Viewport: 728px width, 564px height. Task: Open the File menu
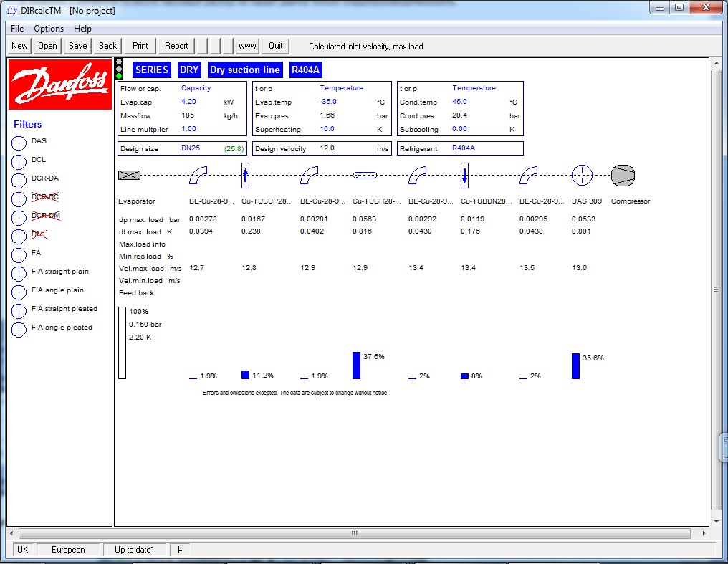click(x=17, y=29)
